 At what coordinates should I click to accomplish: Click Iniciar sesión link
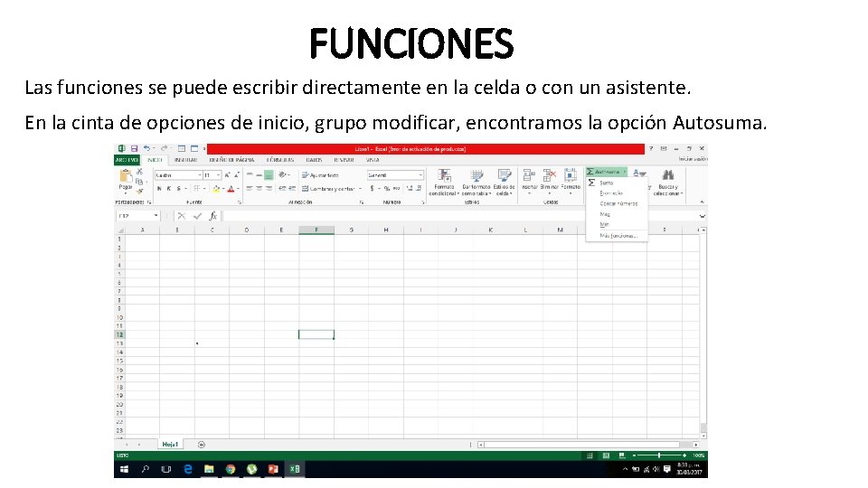(x=693, y=159)
